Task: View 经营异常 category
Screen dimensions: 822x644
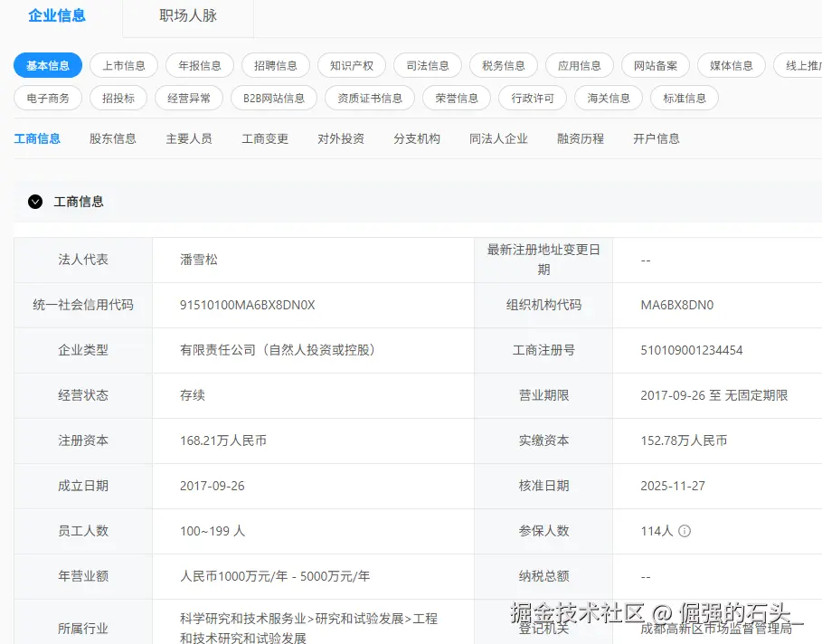Action: coord(189,98)
